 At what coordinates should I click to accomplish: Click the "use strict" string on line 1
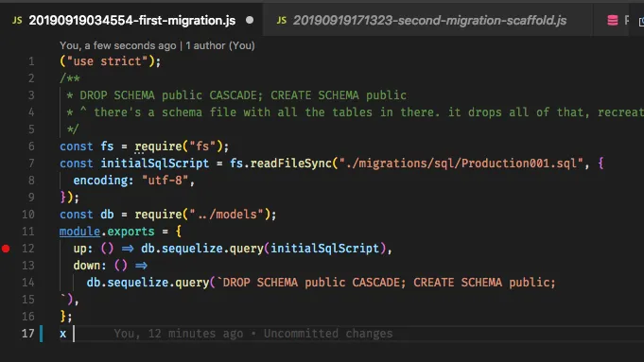(x=107, y=61)
